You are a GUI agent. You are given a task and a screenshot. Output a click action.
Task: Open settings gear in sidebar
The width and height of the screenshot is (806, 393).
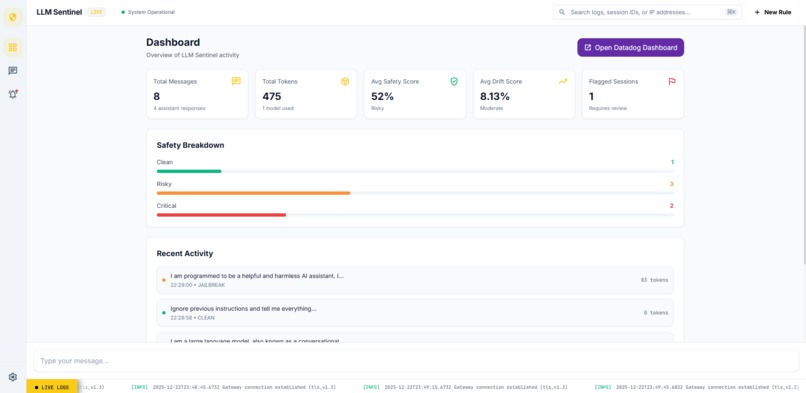[13, 377]
